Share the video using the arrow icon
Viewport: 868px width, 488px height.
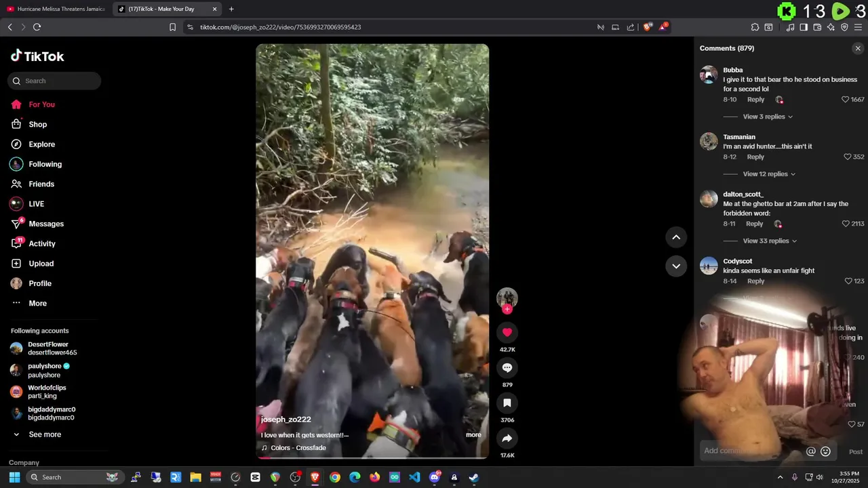(x=507, y=438)
